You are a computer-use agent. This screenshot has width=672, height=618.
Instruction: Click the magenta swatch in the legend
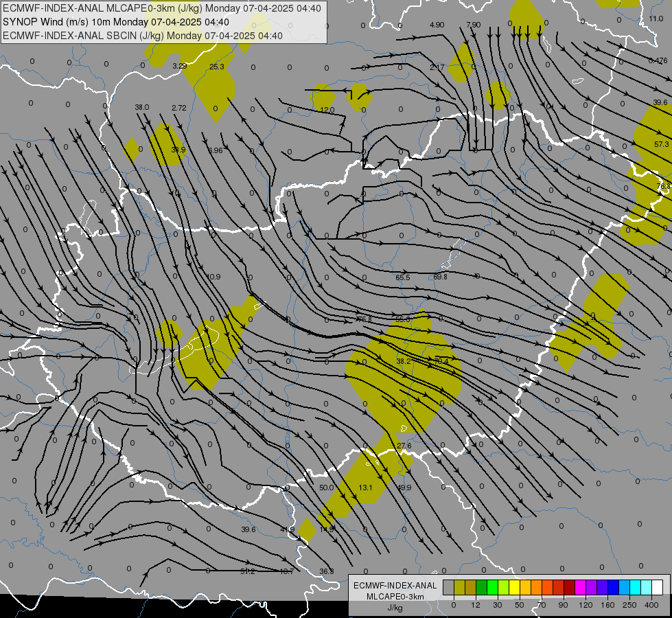[x=581, y=587]
